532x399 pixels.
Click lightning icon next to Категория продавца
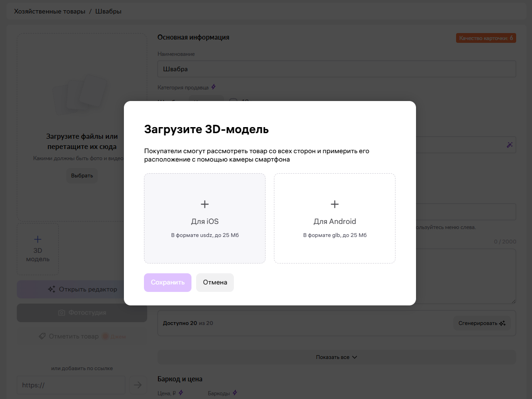(x=213, y=87)
